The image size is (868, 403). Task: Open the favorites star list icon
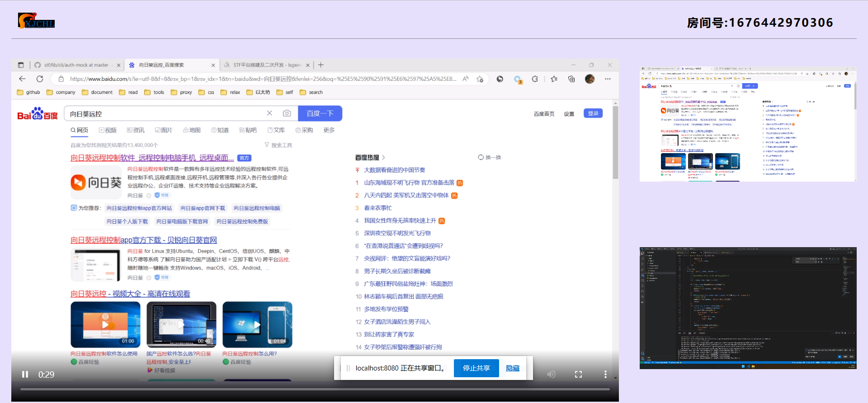click(554, 79)
